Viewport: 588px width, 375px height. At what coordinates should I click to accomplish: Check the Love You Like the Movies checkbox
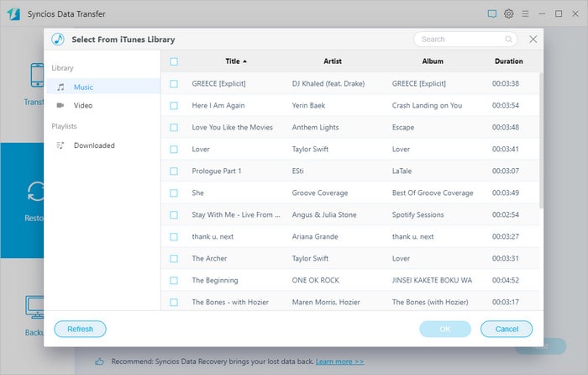(x=174, y=127)
